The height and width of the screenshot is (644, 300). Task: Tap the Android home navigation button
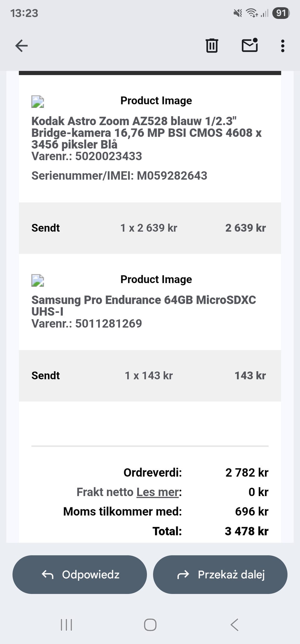(150, 625)
